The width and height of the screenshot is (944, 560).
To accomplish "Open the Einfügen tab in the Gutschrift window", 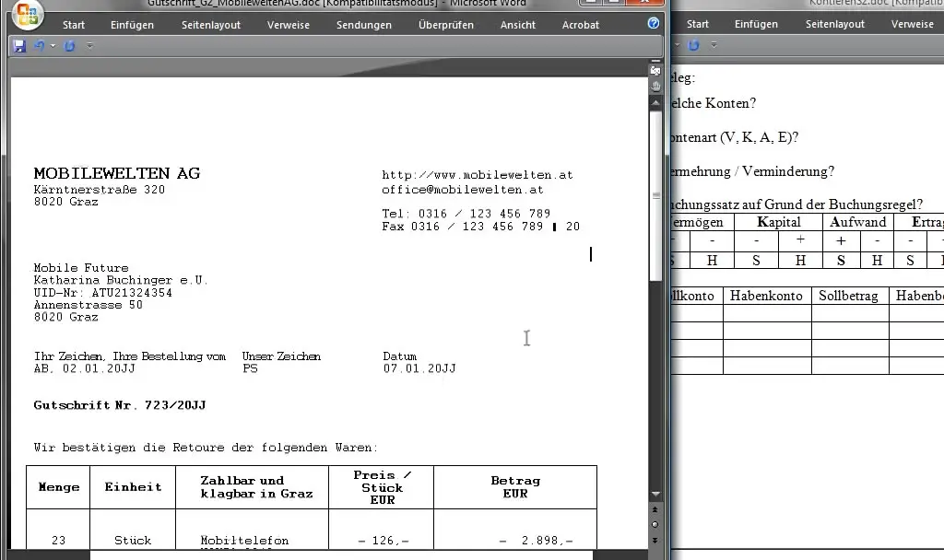I will pyautogui.click(x=132, y=25).
